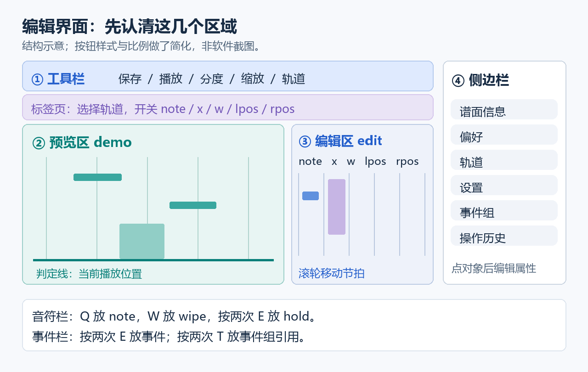Image resolution: width=588 pixels, height=372 pixels.
Task: Click the ② 预览区 demo heading
Action: click(x=82, y=142)
